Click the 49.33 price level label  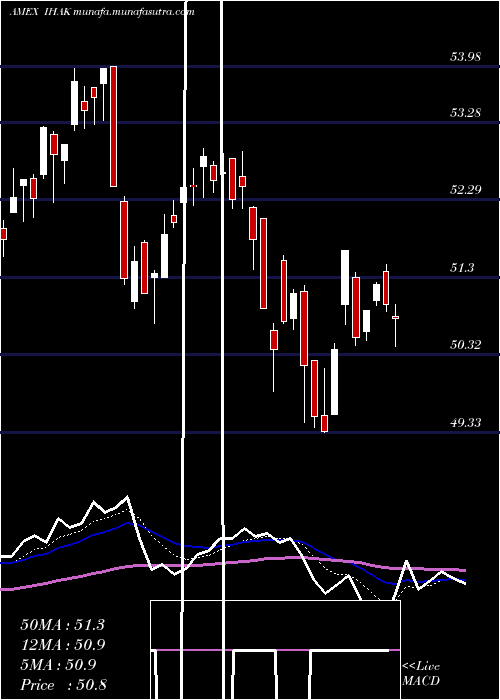pos(466,422)
